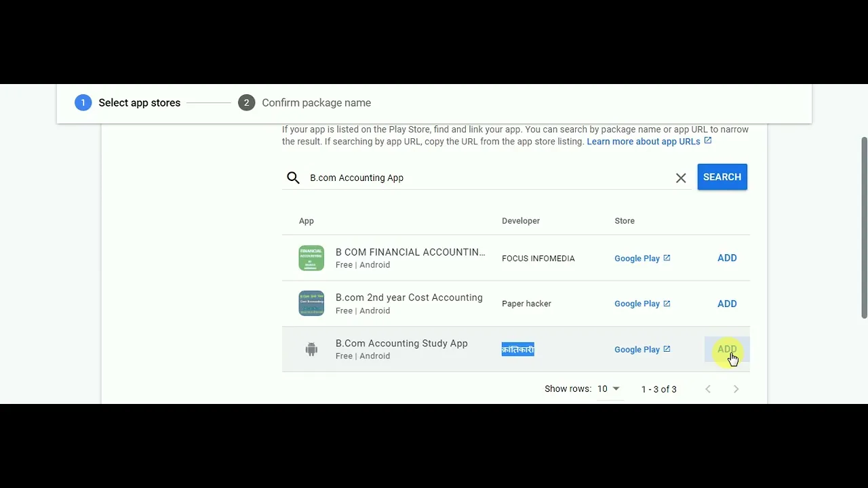The image size is (868, 488).
Task: Click B.Com Accounting Study App title
Action: [401, 344]
